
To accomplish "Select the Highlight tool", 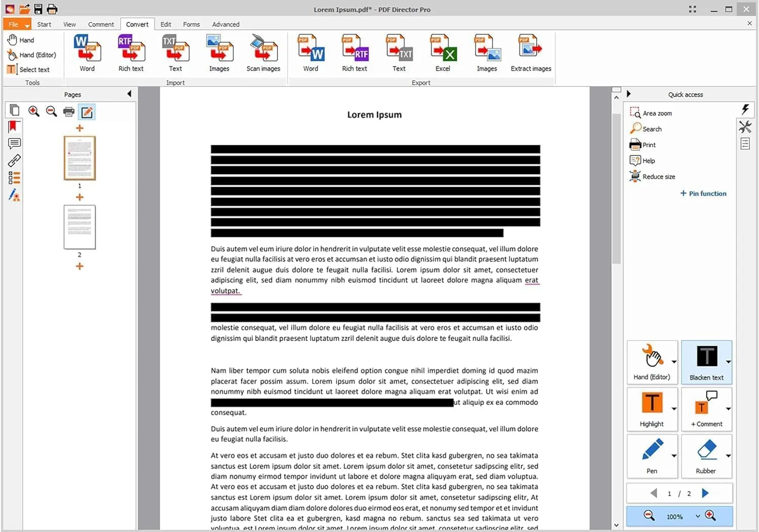I will [652, 408].
